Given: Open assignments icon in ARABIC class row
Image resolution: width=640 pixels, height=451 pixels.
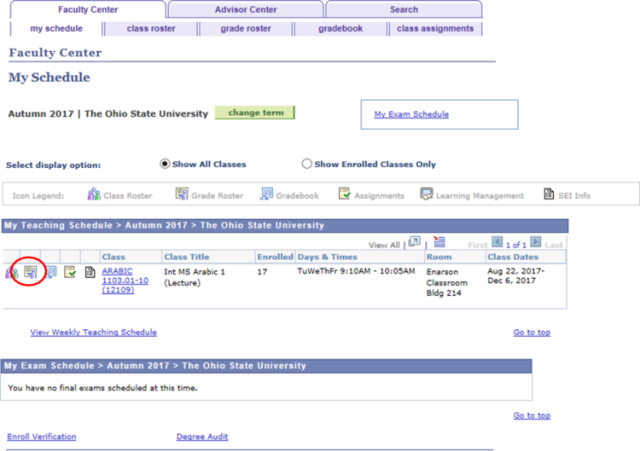Looking at the screenshot, I should pos(70,272).
